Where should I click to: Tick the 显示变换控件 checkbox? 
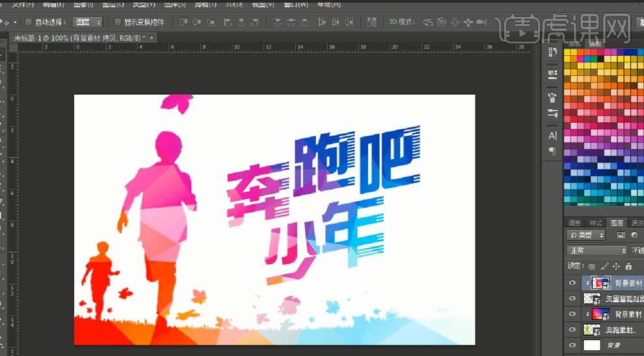click(117, 22)
